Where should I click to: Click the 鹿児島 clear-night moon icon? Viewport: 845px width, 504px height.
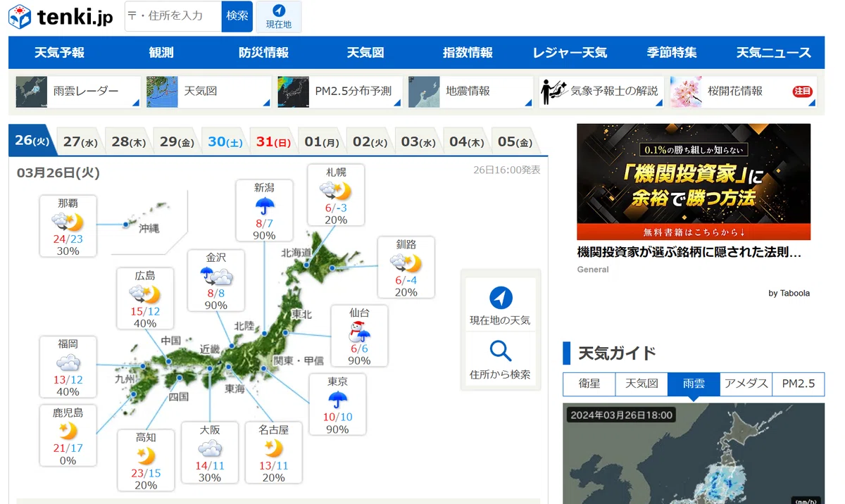[68, 431]
